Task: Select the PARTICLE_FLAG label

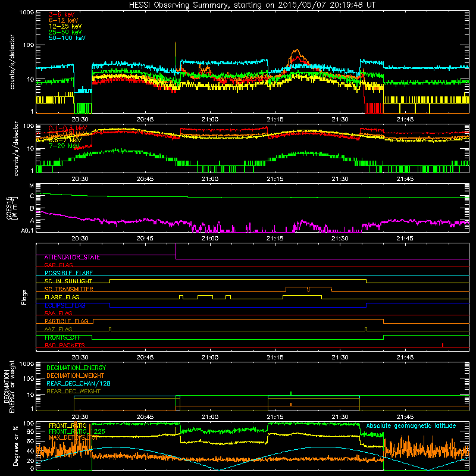Action: click(x=67, y=321)
